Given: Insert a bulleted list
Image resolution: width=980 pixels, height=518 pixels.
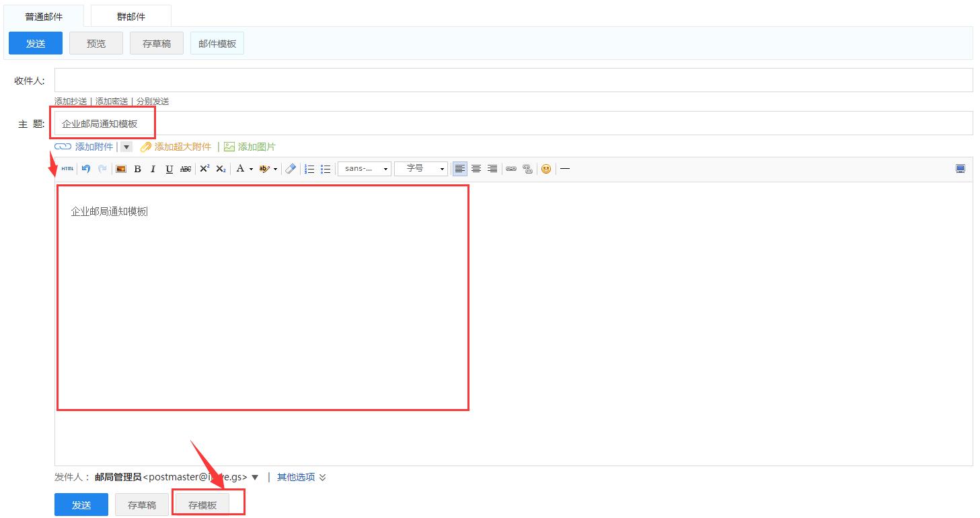Looking at the screenshot, I should click(x=326, y=169).
